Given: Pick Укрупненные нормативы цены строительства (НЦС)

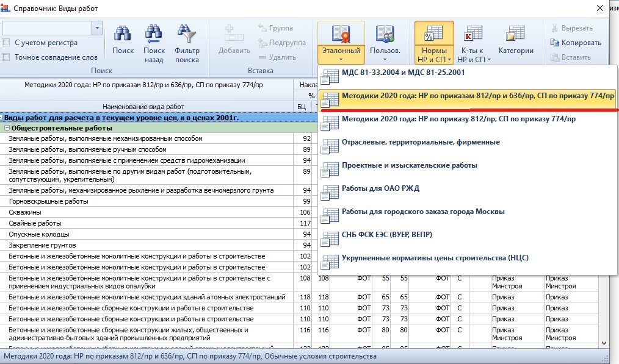Looking at the screenshot, I should pos(435,258).
